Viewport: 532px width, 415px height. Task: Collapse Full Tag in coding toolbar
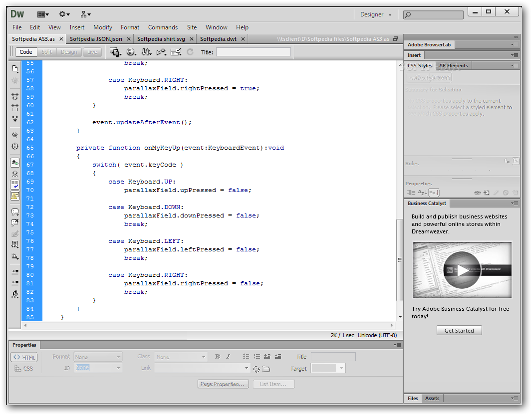click(15, 97)
